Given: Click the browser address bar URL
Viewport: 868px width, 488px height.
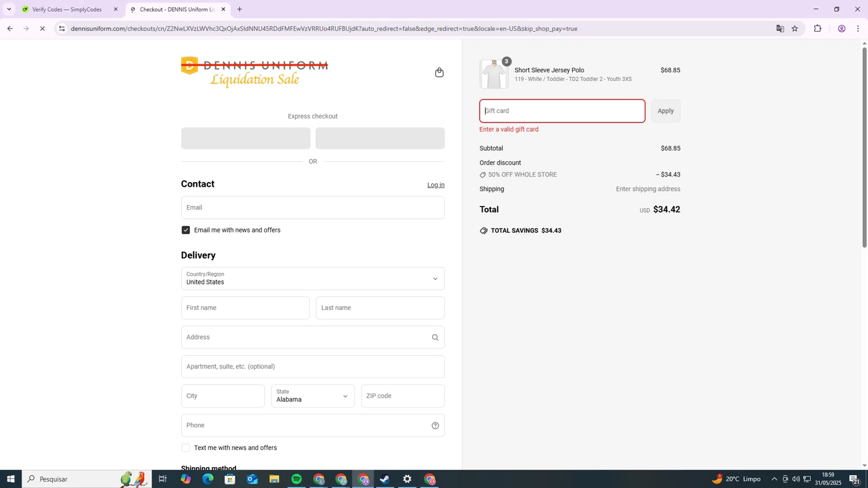Looking at the screenshot, I should (324, 28).
